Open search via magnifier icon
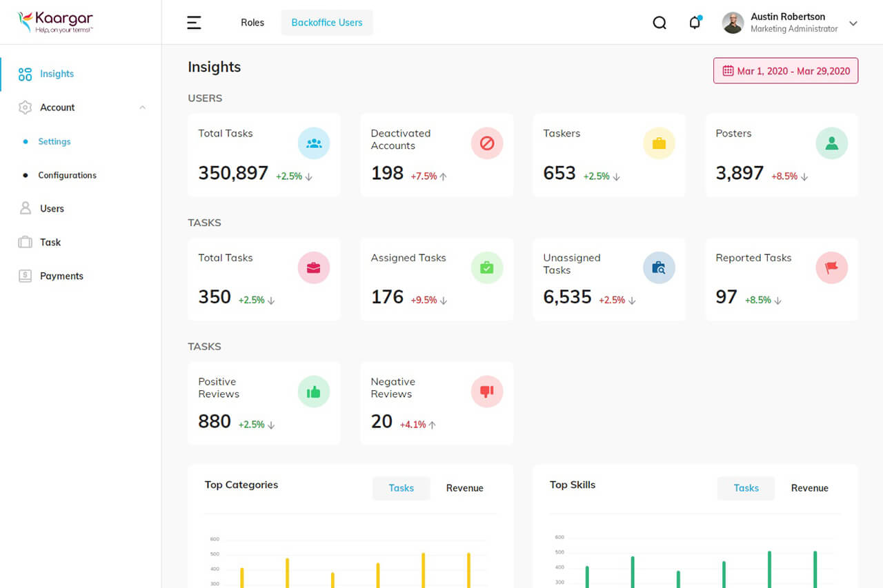 coord(659,23)
